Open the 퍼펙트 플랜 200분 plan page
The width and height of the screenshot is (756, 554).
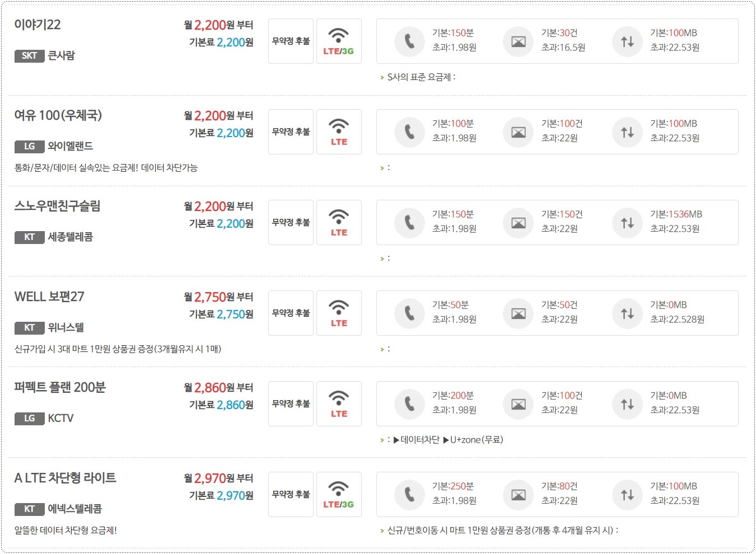59,387
